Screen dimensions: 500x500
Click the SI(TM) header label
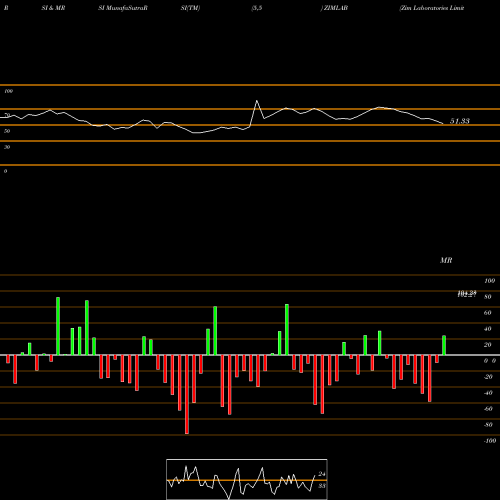coord(190,8)
